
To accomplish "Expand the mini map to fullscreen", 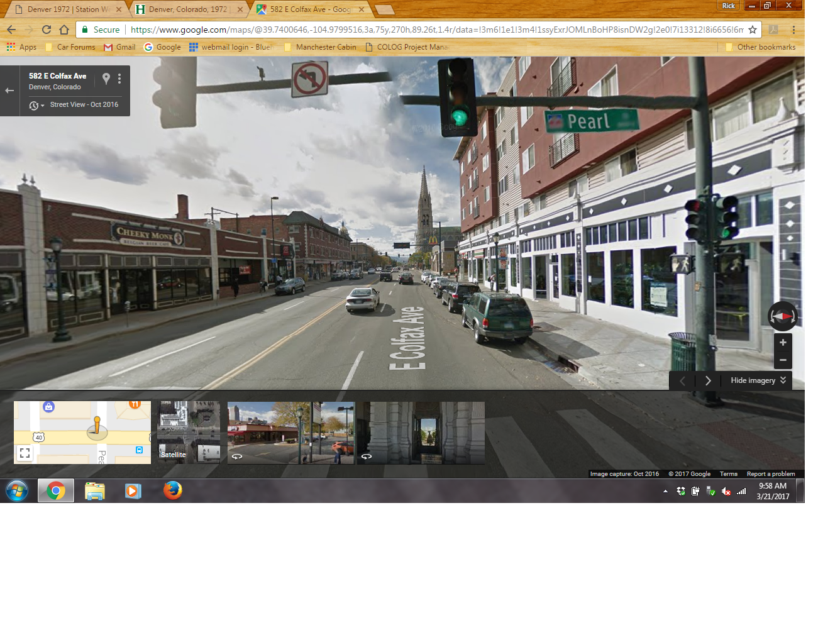I will coord(25,453).
